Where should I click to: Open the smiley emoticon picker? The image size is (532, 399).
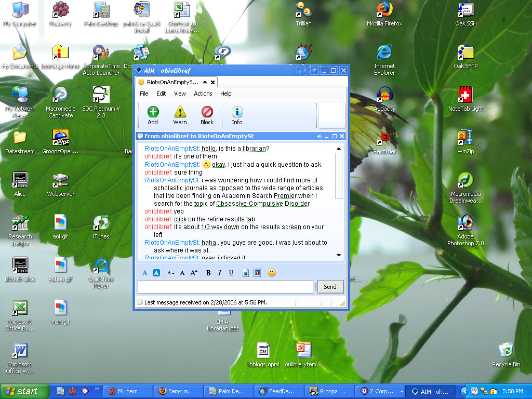(x=271, y=273)
